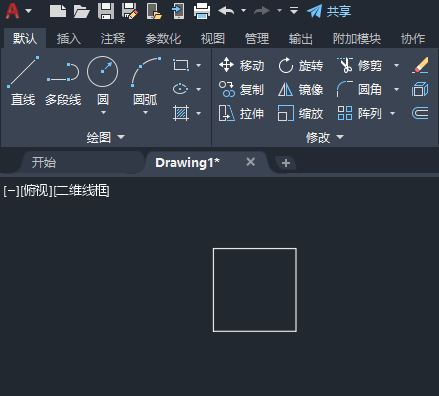Select the ellipse drawing tool
Image resolution: width=439 pixels, height=396 pixels.
181,89
